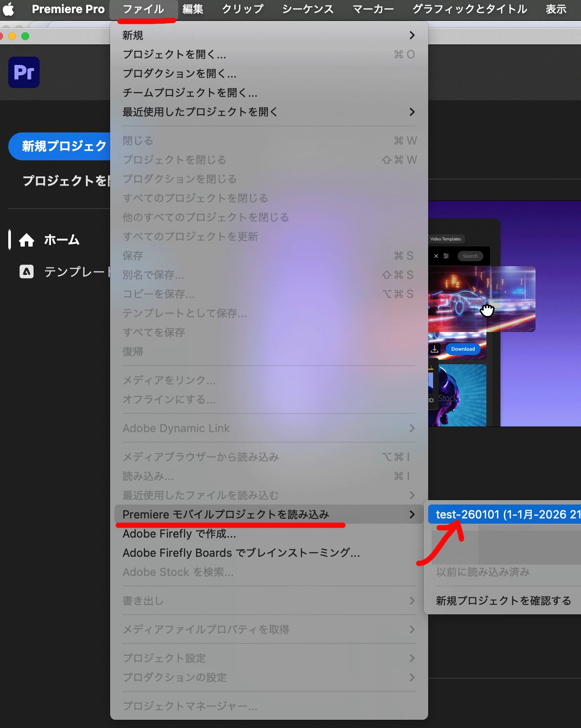The height and width of the screenshot is (728, 581).
Task: Click the Home house icon in sidebar
Action: [27, 240]
